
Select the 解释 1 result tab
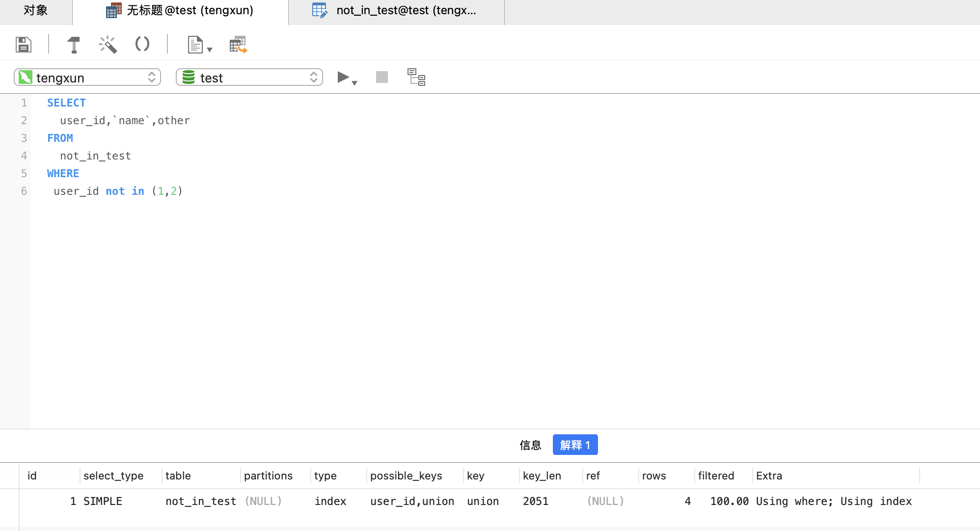pyautogui.click(x=575, y=445)
